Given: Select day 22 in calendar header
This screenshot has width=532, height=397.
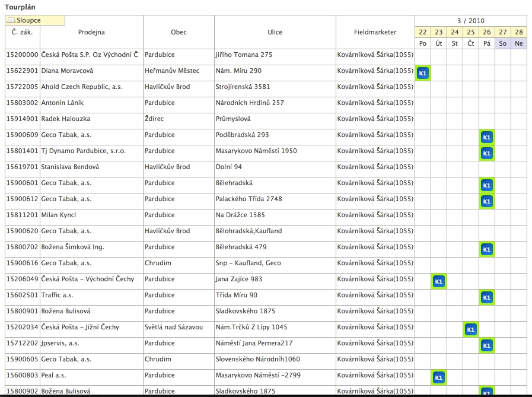Looking at the screenshot, I should tap(423, 32).
